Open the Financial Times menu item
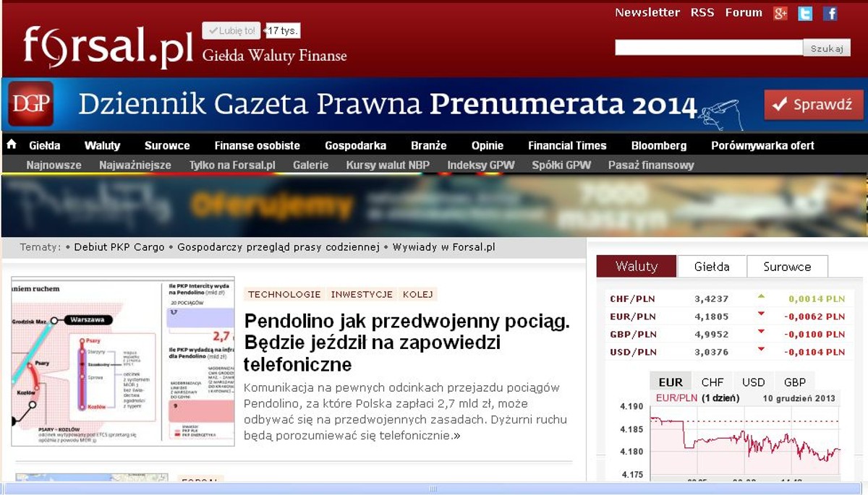This screenshot has width=868, height=495. (x=567, y=145)
